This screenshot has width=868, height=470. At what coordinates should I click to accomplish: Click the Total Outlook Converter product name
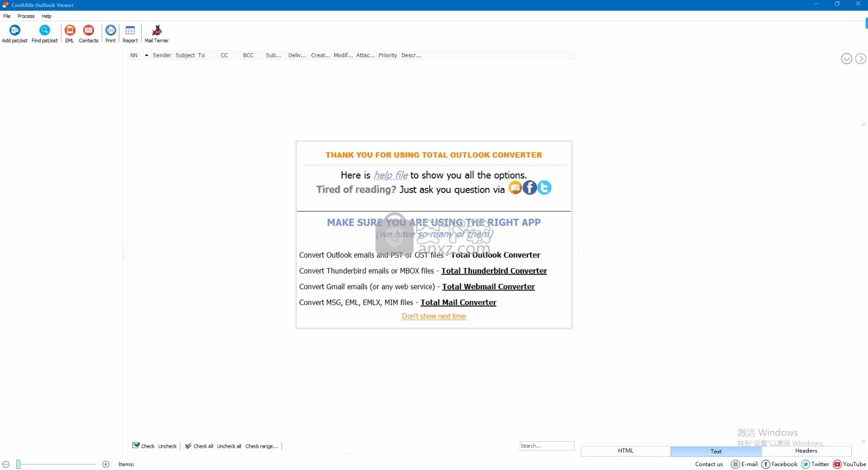(x=496, y=255)
